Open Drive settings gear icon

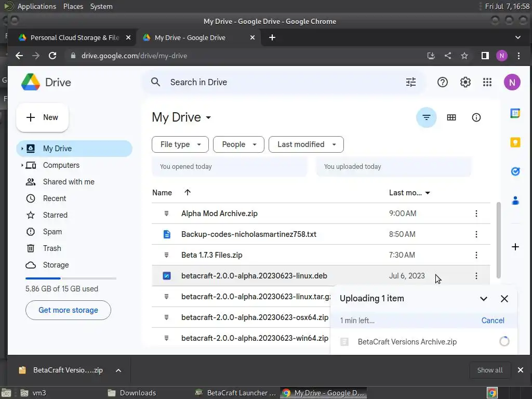(x=465, y=82)
